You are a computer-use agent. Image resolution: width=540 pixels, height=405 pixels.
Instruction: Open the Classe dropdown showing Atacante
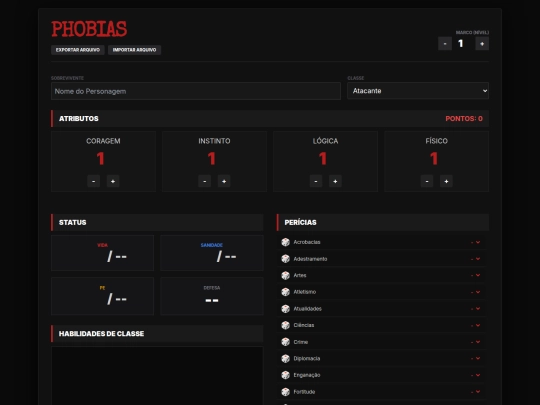click(418, 91)
